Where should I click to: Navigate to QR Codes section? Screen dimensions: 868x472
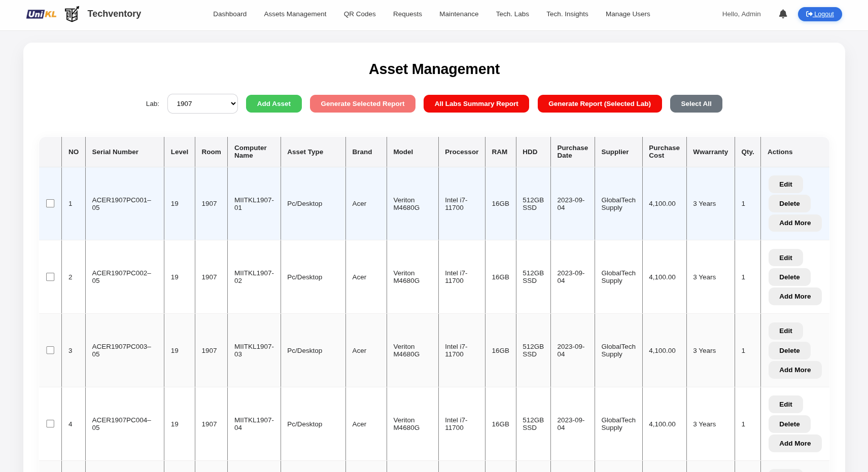pos(360,14)
